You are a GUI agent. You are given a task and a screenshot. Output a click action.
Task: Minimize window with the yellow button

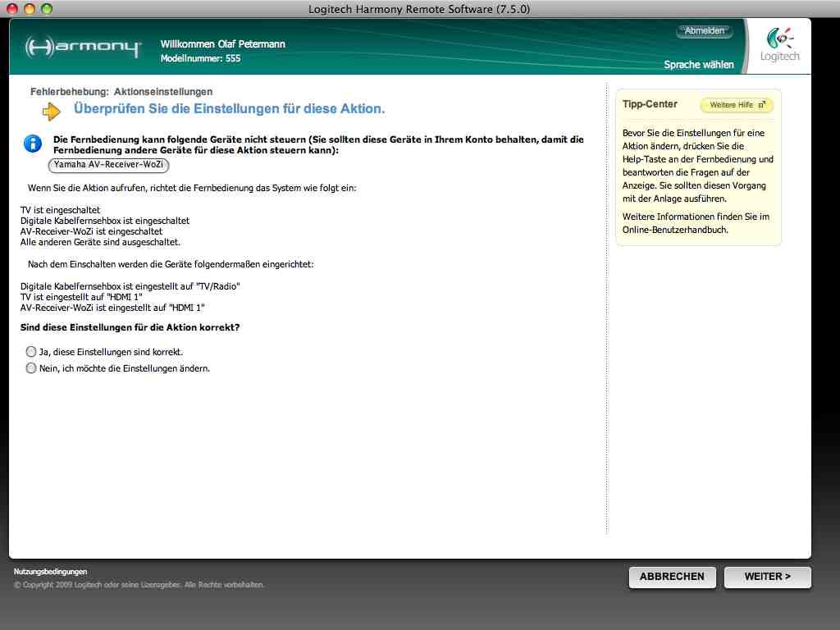click(30, 9)
